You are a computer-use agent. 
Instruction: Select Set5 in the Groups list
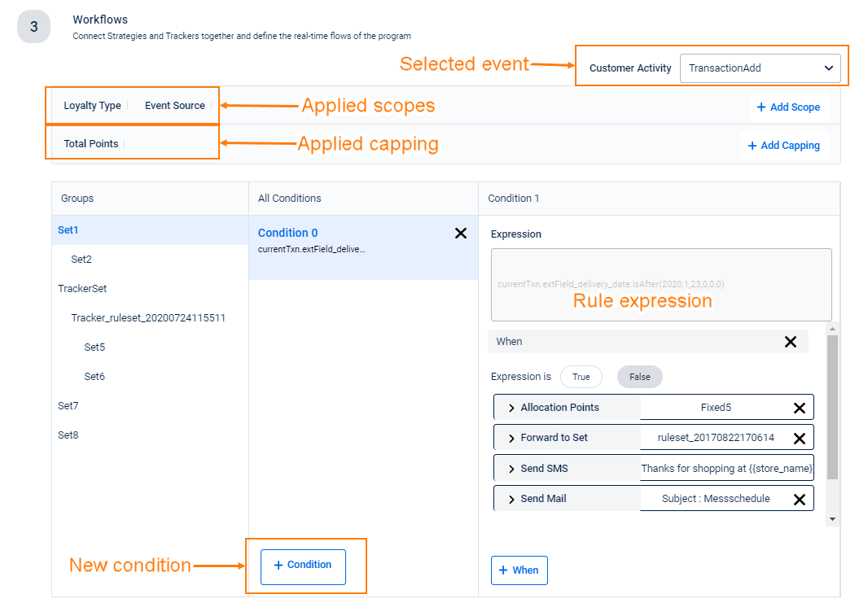pos(95,347)
